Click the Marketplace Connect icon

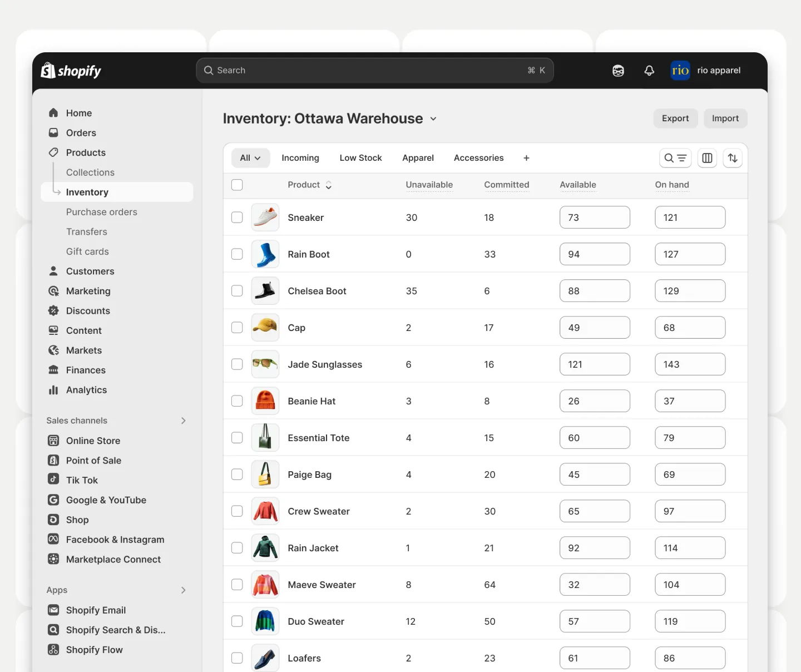pos(53,559)
